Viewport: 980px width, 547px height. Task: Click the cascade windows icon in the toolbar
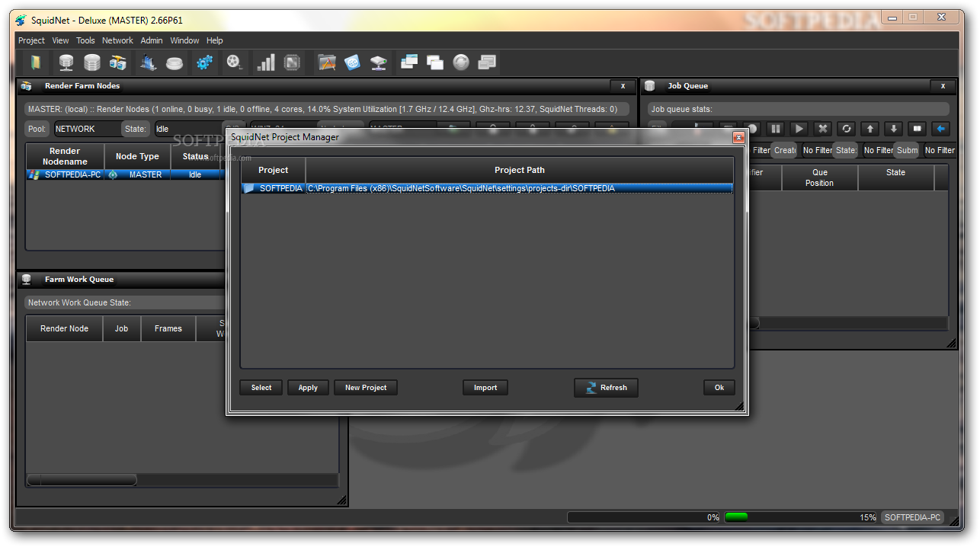coord(435,62)
